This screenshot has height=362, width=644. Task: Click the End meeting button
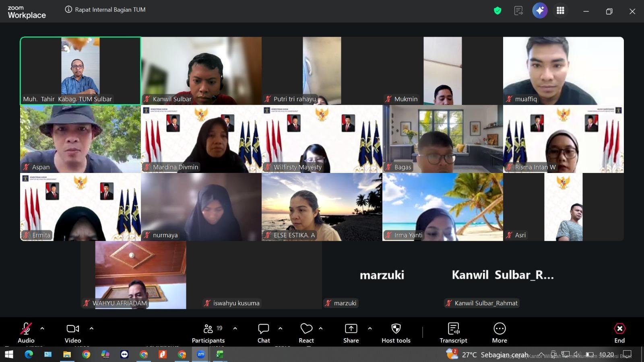[619, 333]
